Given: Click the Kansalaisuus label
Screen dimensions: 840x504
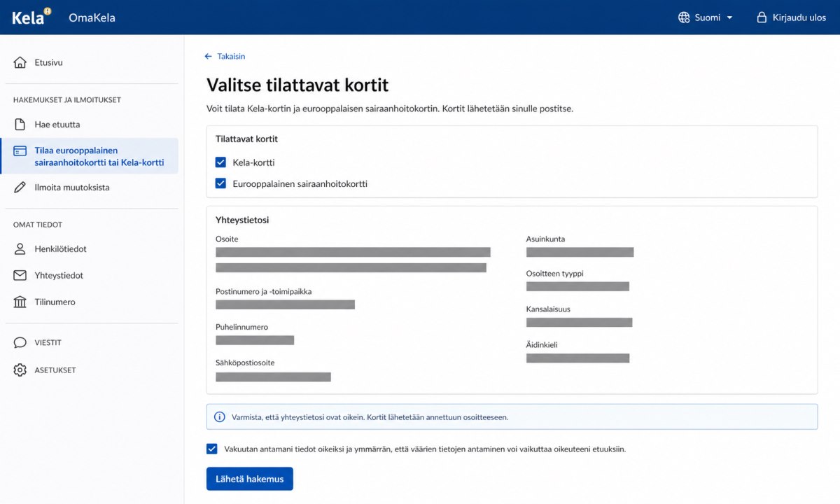Looking at the screenshot, I should [x=548, y=309].
